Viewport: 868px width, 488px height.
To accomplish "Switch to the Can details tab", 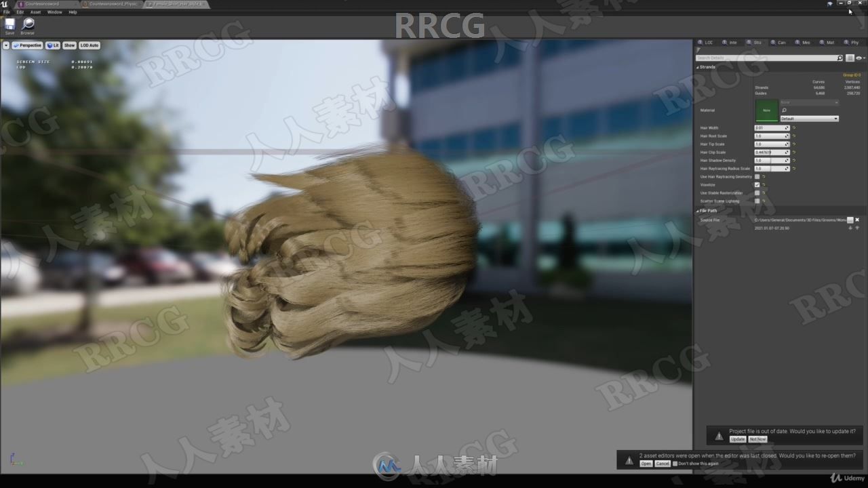I will (x=778, y=43).
